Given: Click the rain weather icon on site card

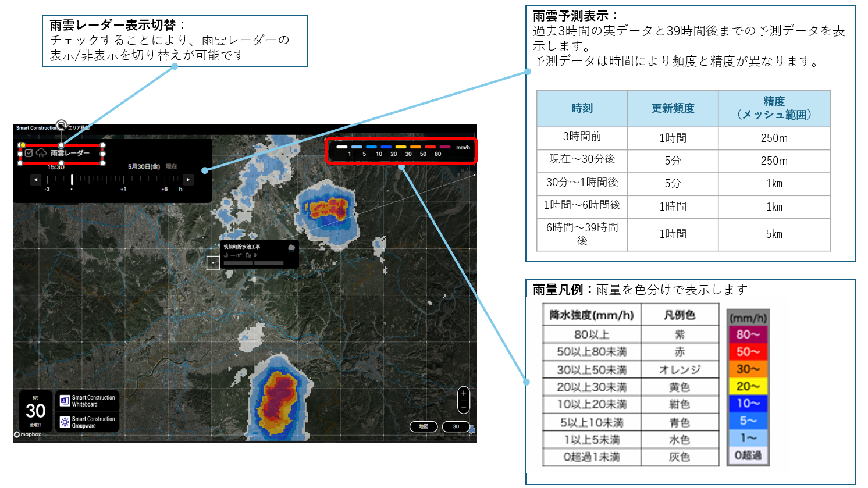Looking at the screenshot, I should [x=291, y=248].
